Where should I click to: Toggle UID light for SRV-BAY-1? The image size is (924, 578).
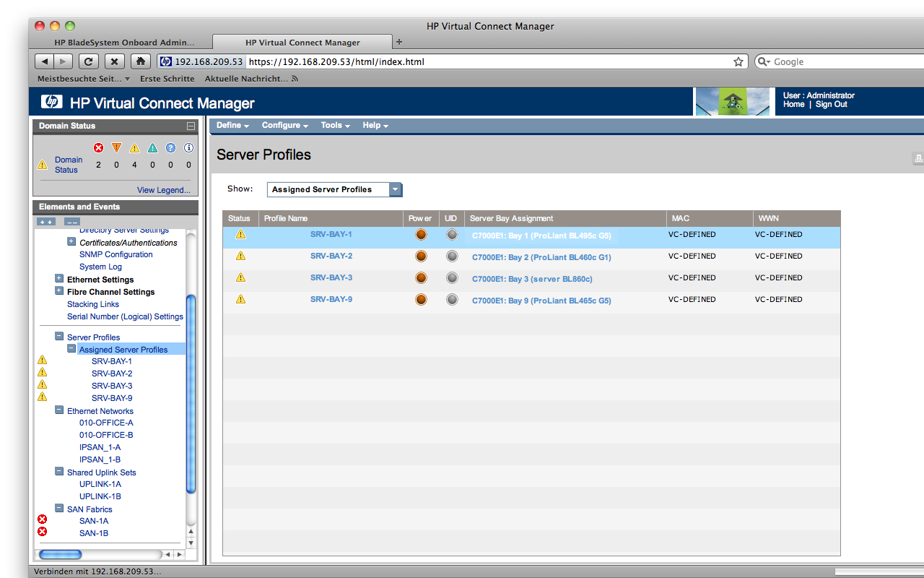pyautogui.click(x=452, y=235)
